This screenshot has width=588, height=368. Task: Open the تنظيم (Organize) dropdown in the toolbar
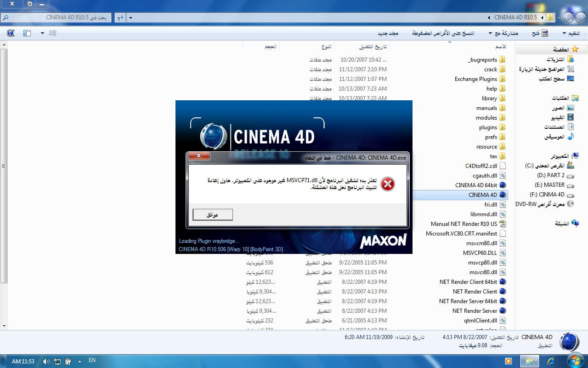[x=571, y=33]
